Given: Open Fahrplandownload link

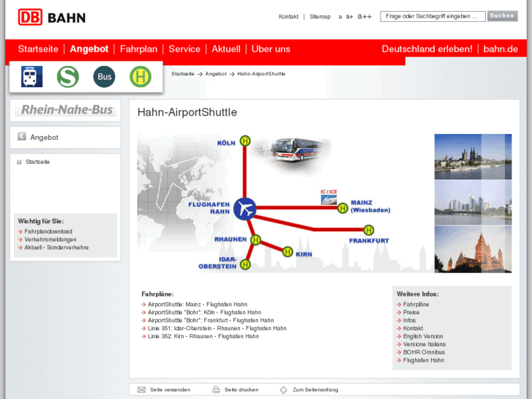Looking at the screenshot, I should click(x=48, y=231).
